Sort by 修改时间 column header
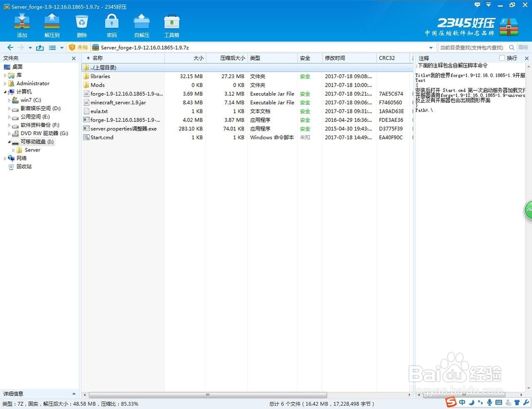The image size is (532, 409). 349,58
